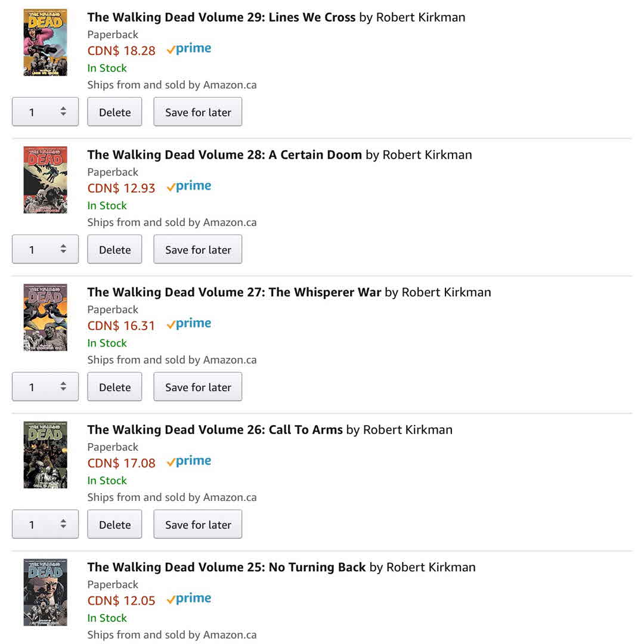Follow the Volume 25: No Turning Back title link
The height and width of the screenshot is (644, 644).
226,567
